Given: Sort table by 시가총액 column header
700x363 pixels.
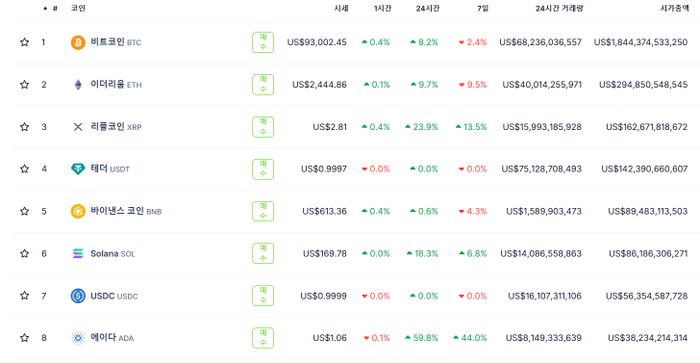Looking at the screenshot, I should tap(675, 8).
